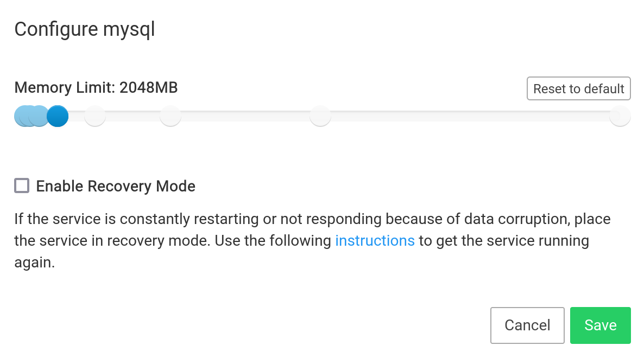Tick the Enable Recovery Mode checkbox
The width and height of the screenshot is (644, 358).
coord(22,186)
